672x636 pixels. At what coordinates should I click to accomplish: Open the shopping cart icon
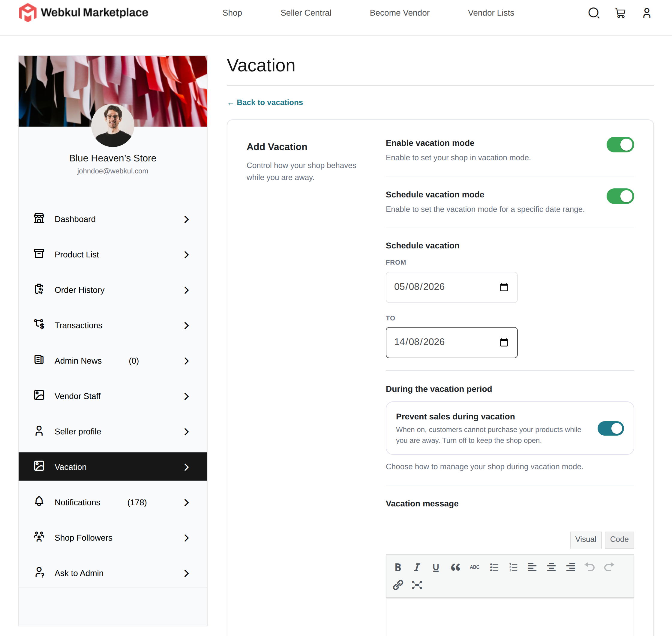pos(620,13)
